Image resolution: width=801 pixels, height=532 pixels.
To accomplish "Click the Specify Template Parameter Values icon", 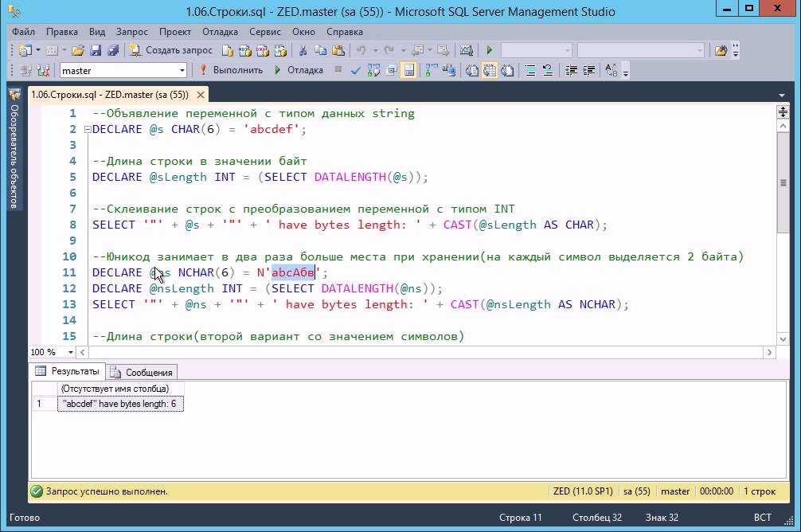I will point(611,70).
